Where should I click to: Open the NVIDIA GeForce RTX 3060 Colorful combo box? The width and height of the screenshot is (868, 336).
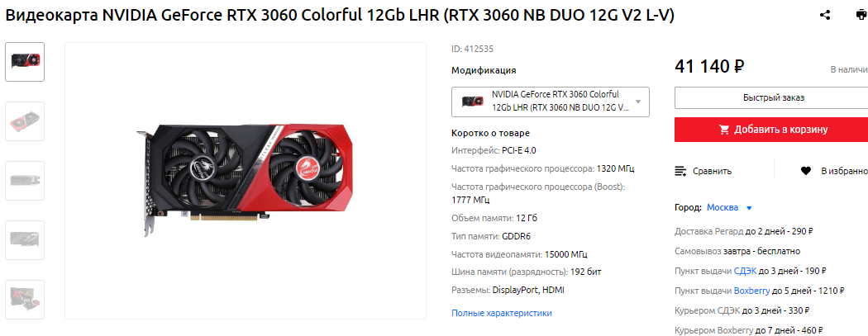click(x=551, y=102)
